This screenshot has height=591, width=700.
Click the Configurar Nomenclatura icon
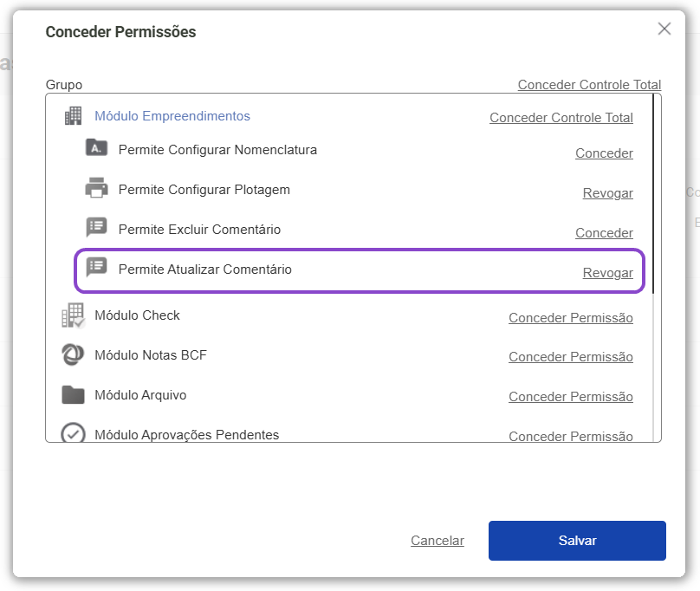click(96, 148)
